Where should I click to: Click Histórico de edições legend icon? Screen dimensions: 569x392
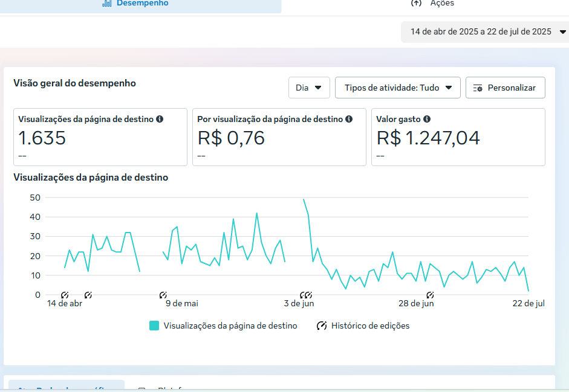(x=322, y=326)
